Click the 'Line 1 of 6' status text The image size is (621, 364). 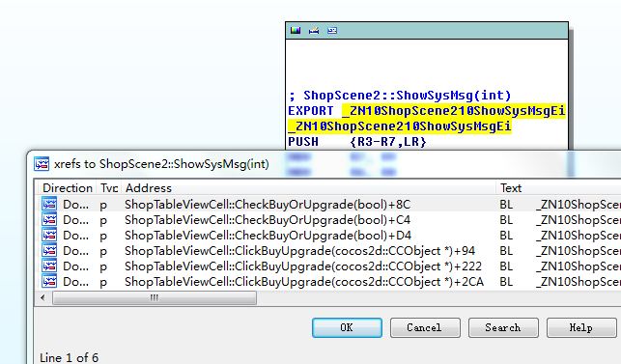(69, 357)
